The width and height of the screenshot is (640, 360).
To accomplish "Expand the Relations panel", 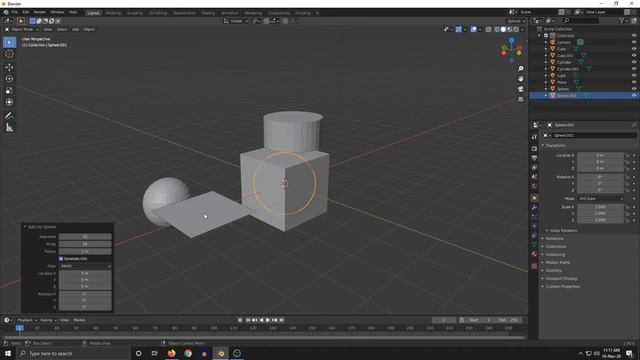I will (554, 239).
